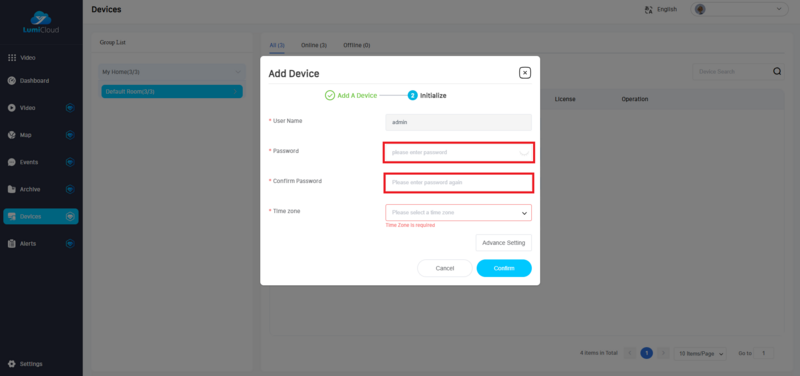Click the LumiCloud logo
This screenshot has width=800, height=376.
pos(41,22)
